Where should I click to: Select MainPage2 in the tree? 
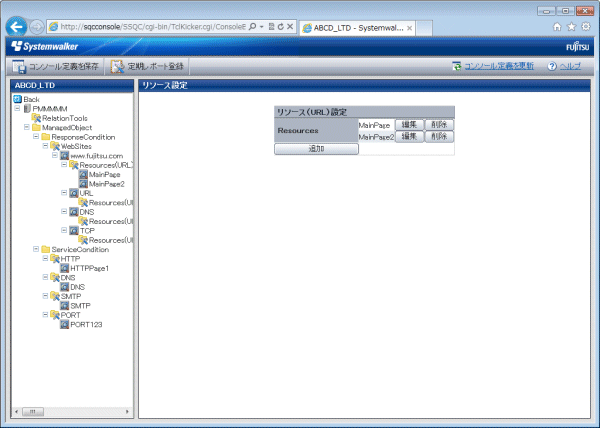(x=107, y=184)
